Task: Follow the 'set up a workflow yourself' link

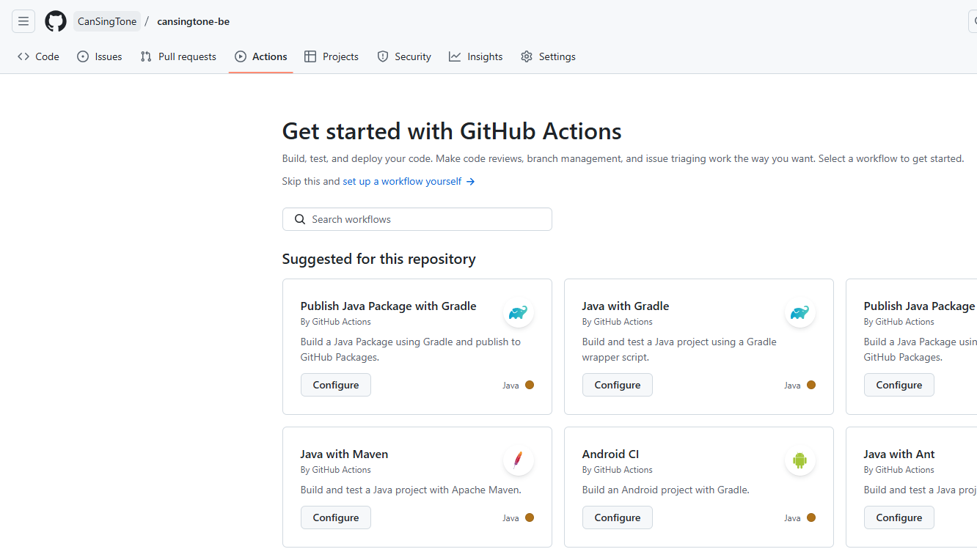Action: (409, 181)
